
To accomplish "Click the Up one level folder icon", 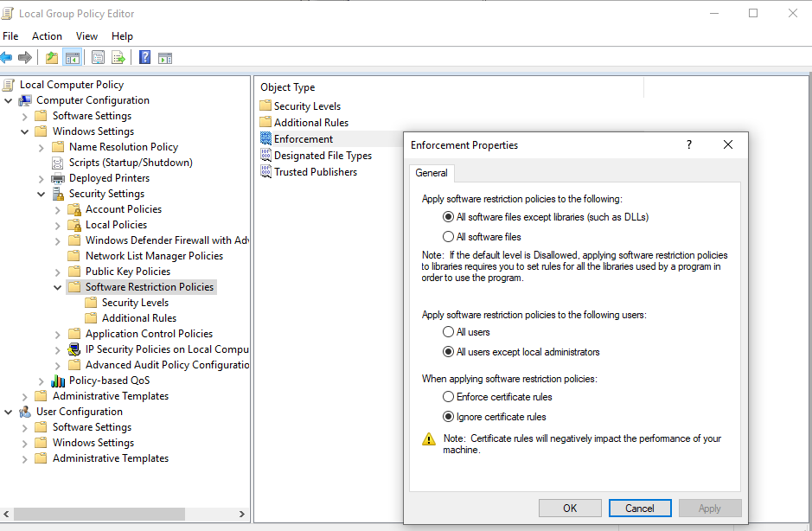I will point(52,57).
